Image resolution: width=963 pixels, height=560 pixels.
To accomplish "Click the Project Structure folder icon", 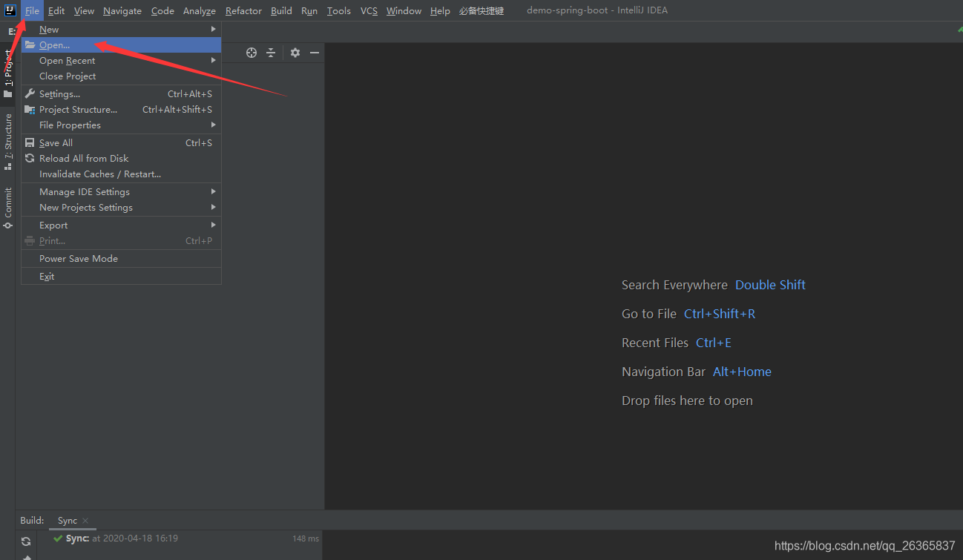I will pos(30,110).
